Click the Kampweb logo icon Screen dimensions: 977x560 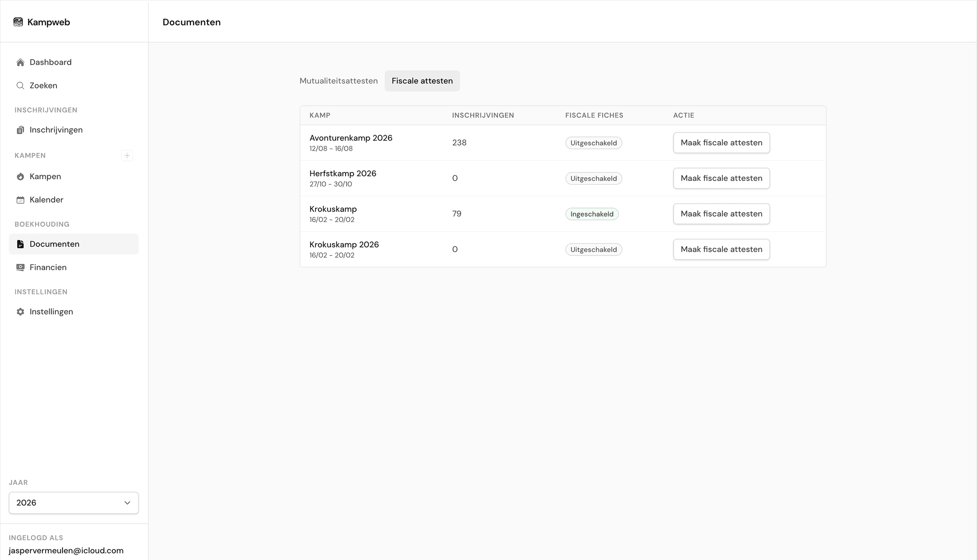point(18,22)
